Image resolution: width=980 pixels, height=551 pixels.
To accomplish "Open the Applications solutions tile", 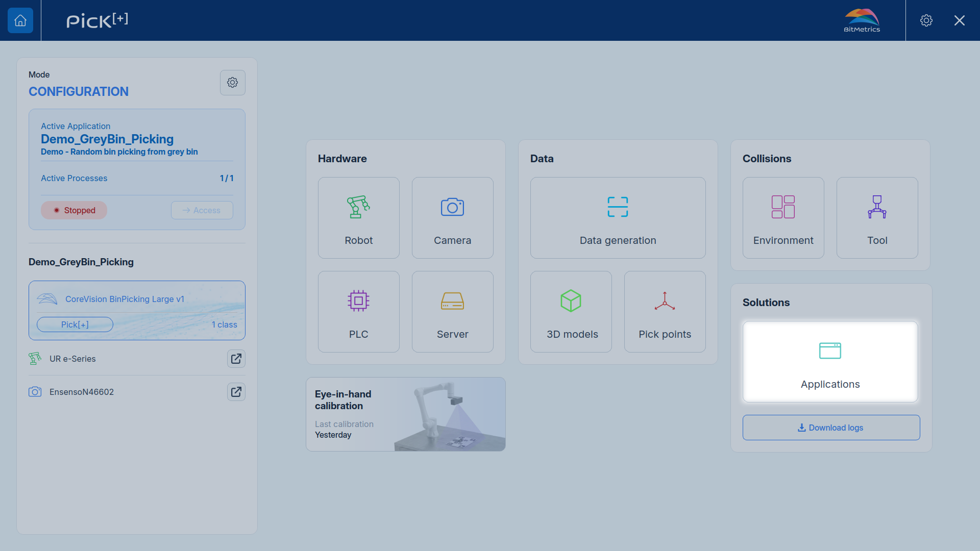I will [x=830, y=362].
